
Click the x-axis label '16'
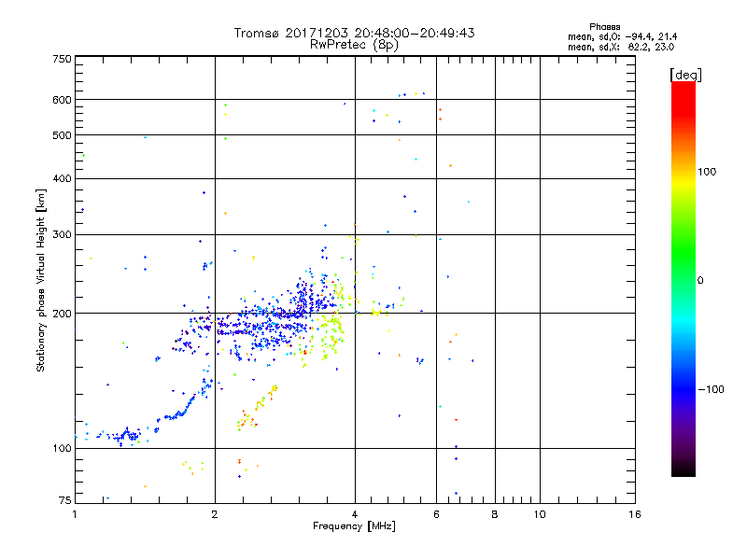(635, 514)
